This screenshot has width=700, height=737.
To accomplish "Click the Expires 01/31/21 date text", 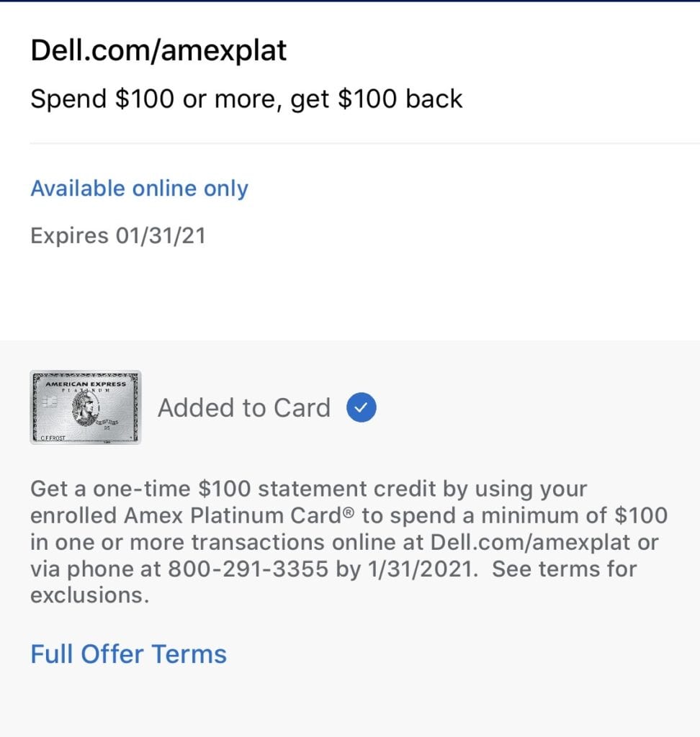I will (x=118, y=235).
